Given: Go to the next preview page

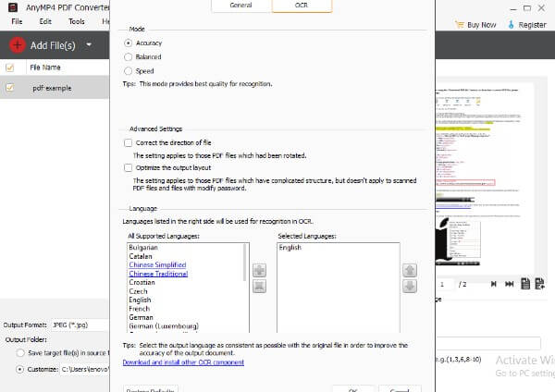Looking at the screenshot, I should point(494,284).
